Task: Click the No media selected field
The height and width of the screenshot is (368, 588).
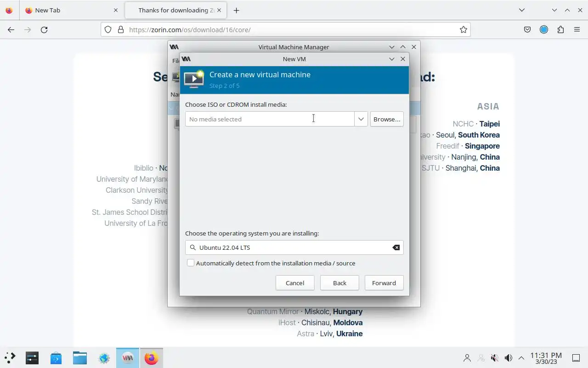Action: [270, 119]
